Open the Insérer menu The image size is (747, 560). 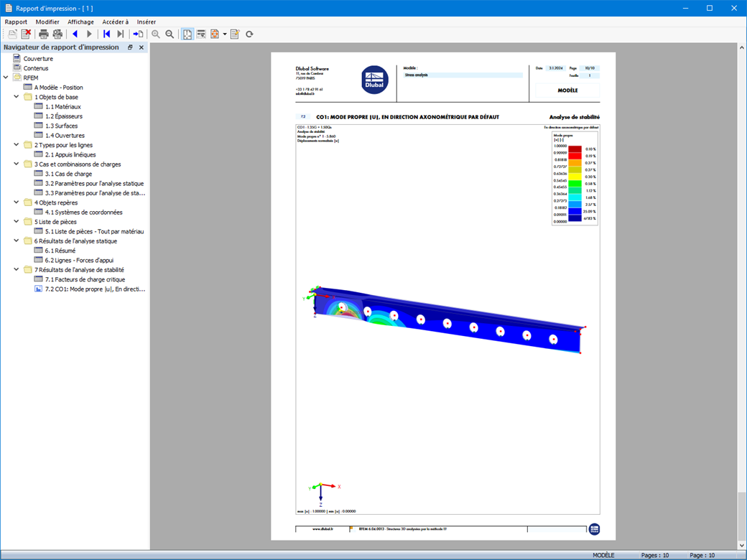tap(147, 22)
